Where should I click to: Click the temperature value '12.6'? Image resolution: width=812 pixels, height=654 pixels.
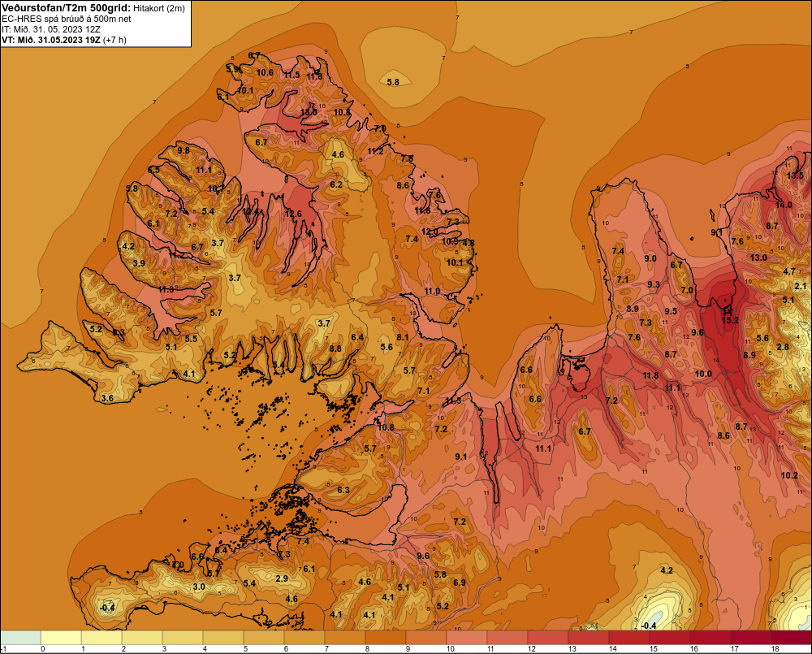(x=293, y=214)
